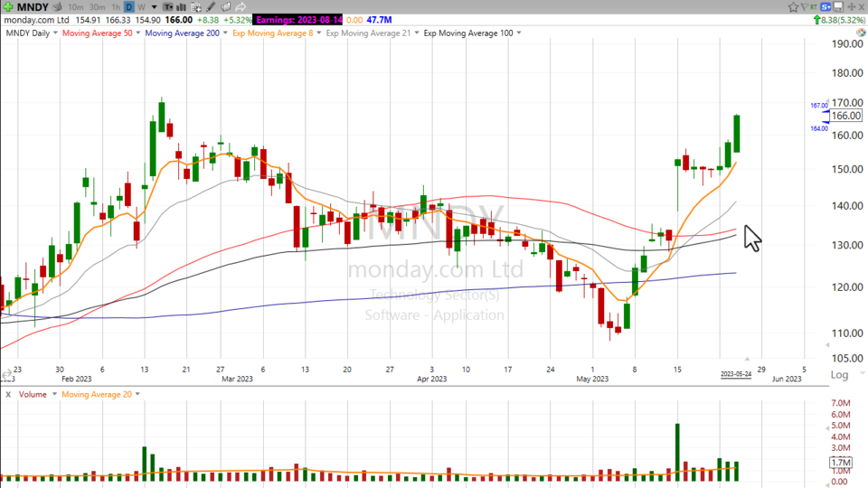This screenshot has width=868, height=488.
Task: Select the daily D time frame
Action: pyautogui.click(x=128, y=7)
